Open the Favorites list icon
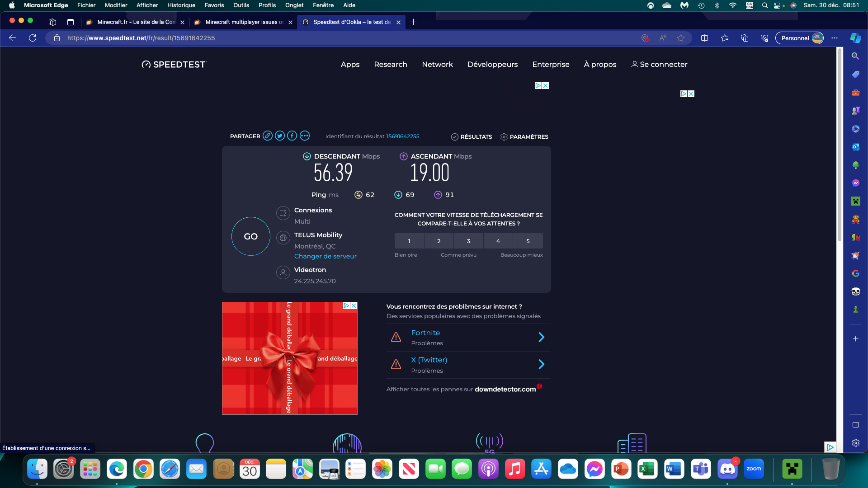868x488 pixels. [725, 38]
